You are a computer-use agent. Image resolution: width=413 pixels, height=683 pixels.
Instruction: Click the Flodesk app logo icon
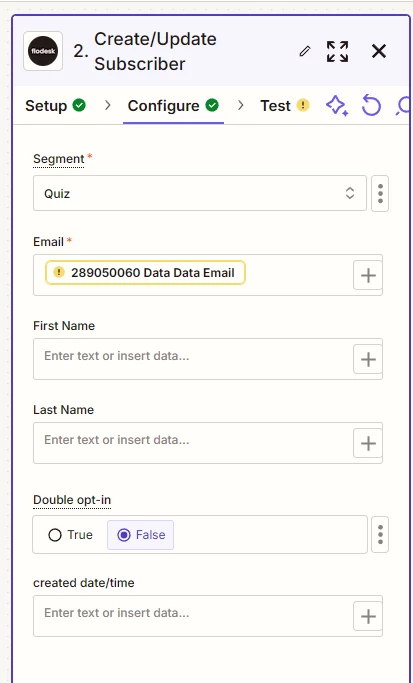[43, 51]
